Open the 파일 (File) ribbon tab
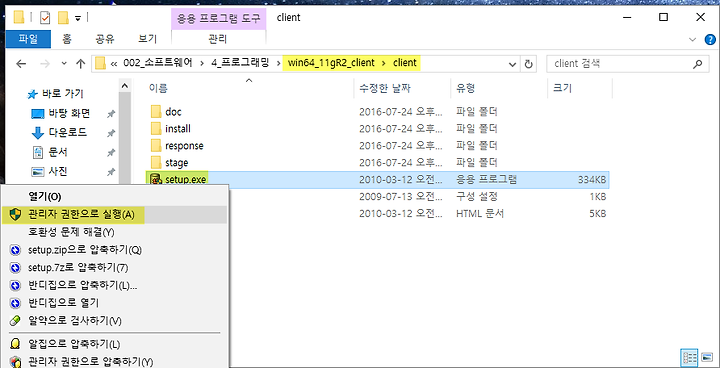720x368 pixels. (x=28, y=39)
